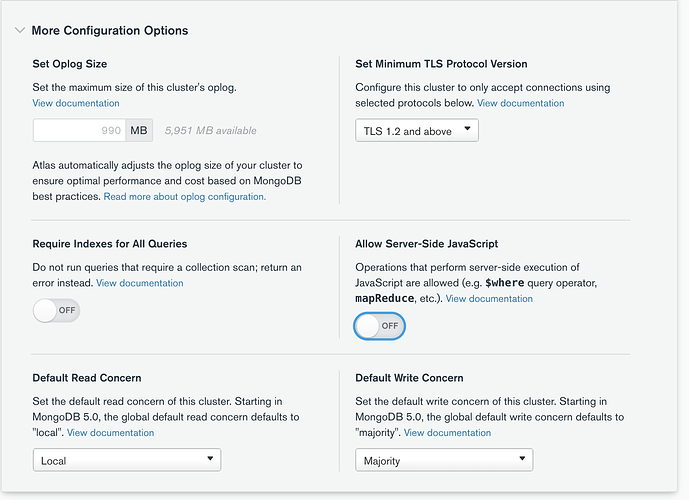Open View documentation for Default Write Concern
The height and width of the screenshot is (500, 689).
point(448,433)
